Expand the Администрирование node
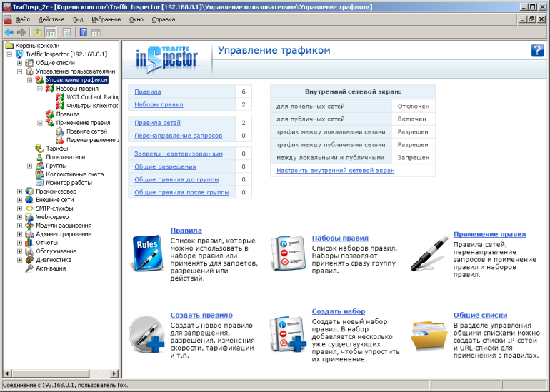The width and height of the screenshot is (550, 392). pyautogui.click(x=20, y=235)
